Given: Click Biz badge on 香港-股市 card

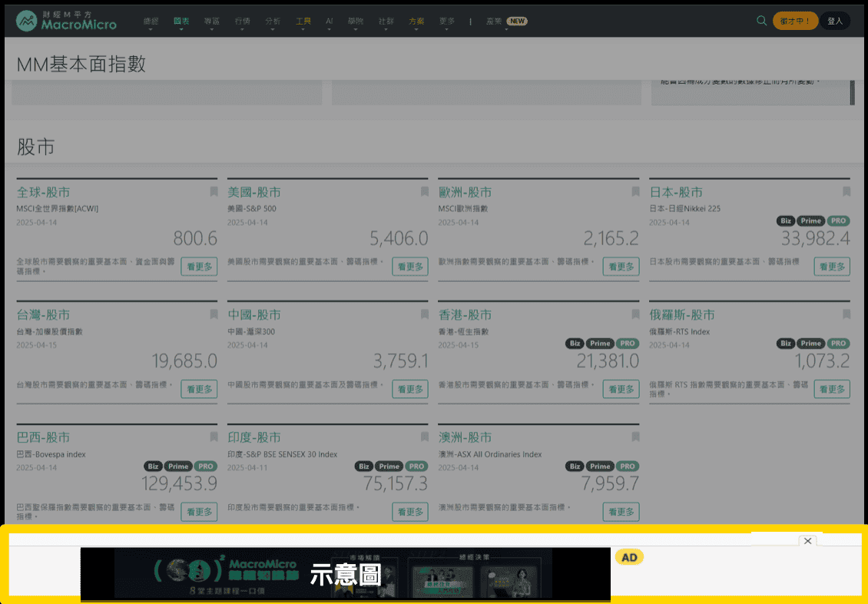Looking at the screenshot, I should tap(575, 343).
